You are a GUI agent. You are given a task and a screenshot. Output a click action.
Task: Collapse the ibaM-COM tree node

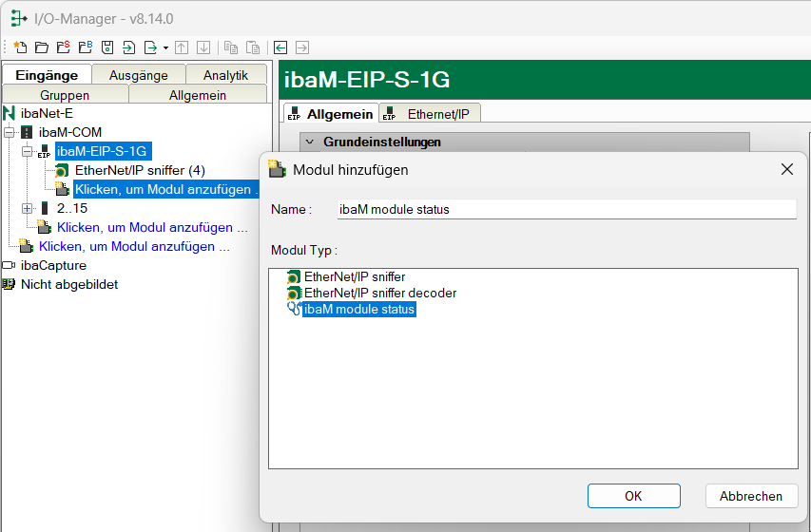click(x=10, y=132)
